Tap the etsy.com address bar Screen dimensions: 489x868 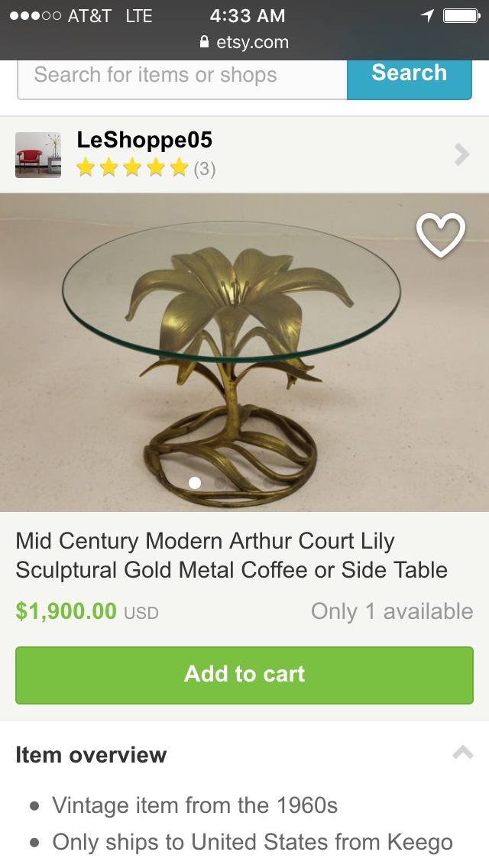(244, 42)
